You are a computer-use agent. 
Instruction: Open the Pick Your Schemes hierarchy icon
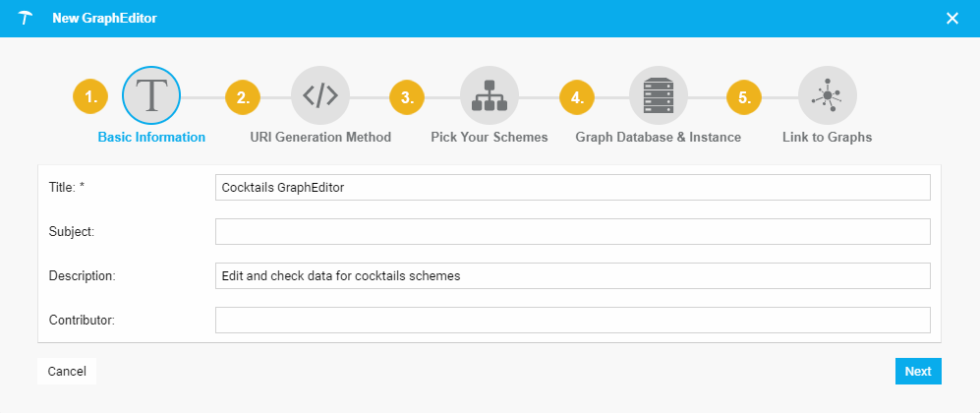point(489,95)
